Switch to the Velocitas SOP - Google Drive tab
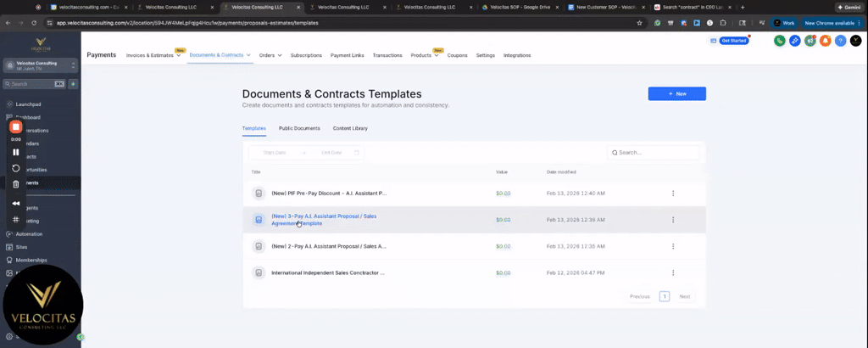 [x=520, y=7]
